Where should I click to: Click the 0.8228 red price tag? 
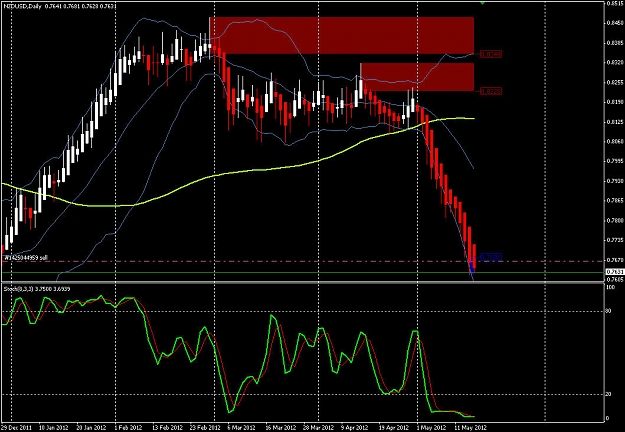(490, 91)
